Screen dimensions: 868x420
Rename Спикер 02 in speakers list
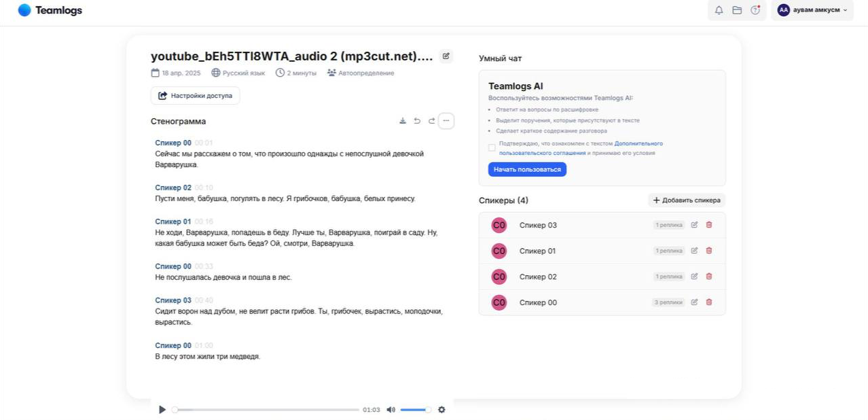[x=694, y=277]
